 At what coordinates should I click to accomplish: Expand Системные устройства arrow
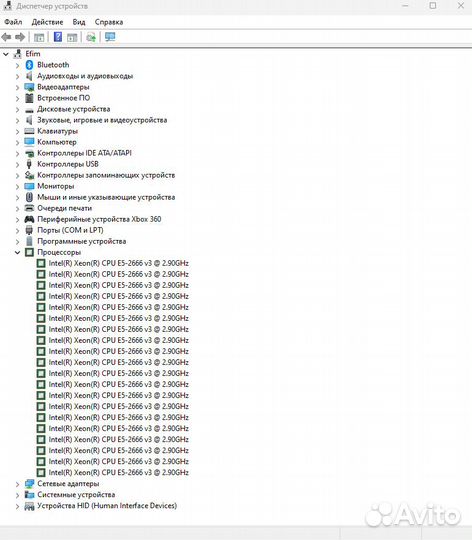pyautogui.click(x=18, y=495)
